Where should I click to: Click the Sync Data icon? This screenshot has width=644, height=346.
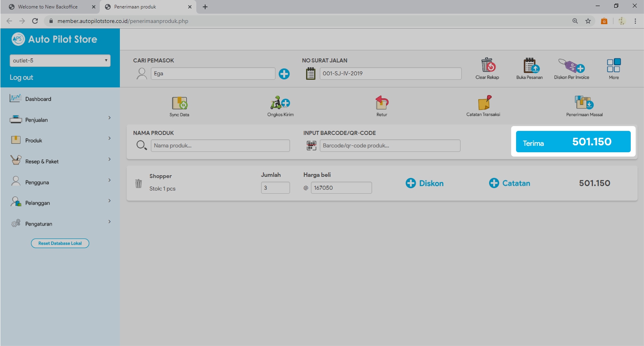pos(179,103)
